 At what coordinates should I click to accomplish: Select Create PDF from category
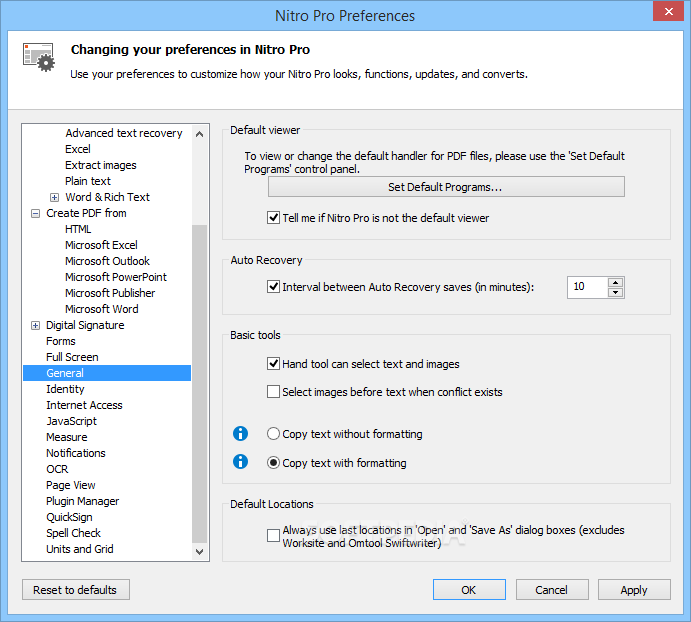[86, 213]
